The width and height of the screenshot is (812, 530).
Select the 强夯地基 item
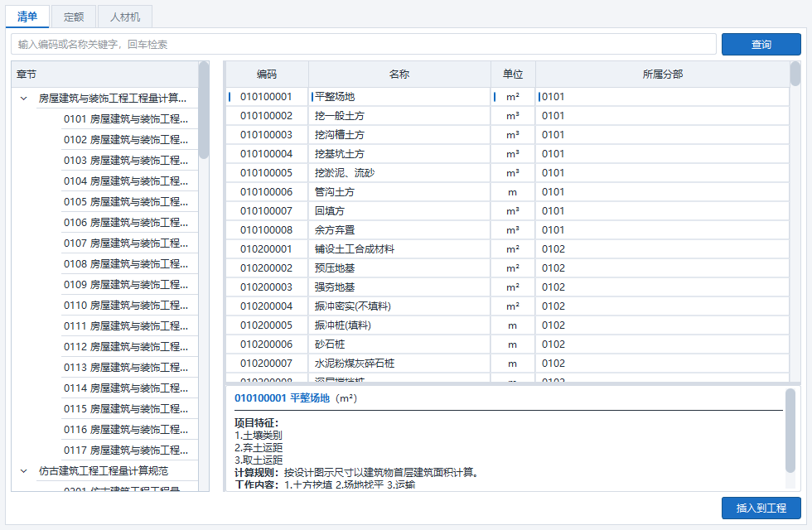(x=335, y=287)
